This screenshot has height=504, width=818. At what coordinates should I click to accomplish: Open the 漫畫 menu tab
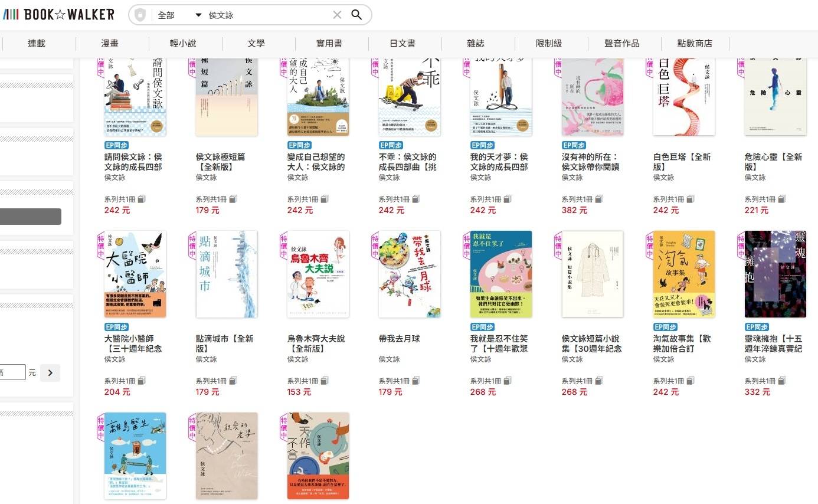(x=110, y=43)
